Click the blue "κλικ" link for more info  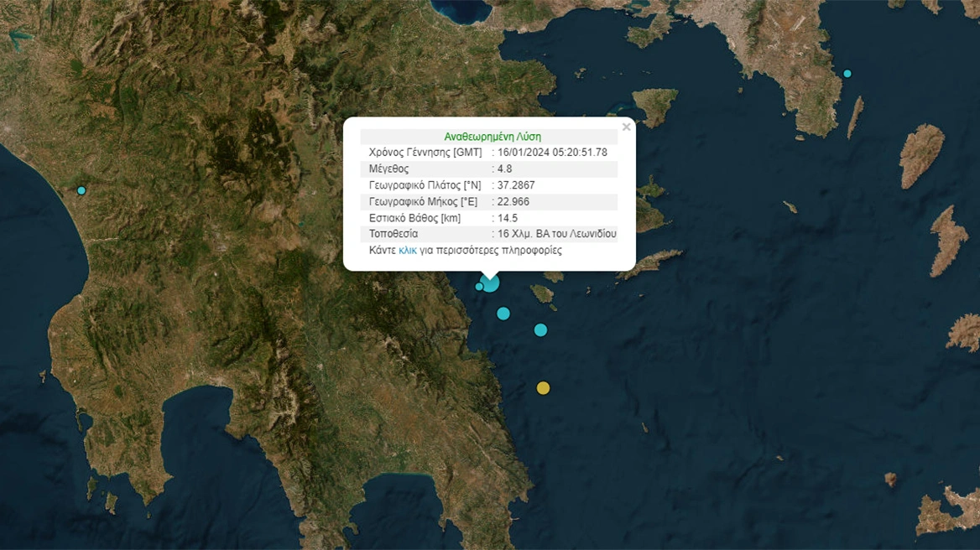(x=408, y=251)
